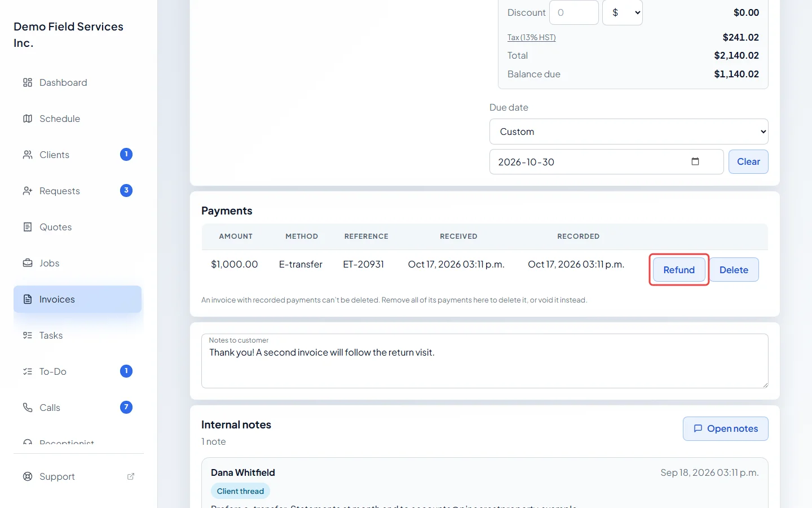Click the To-Do badge showing 1
Screen dimensions: 812x508
(x=126, y=371)
